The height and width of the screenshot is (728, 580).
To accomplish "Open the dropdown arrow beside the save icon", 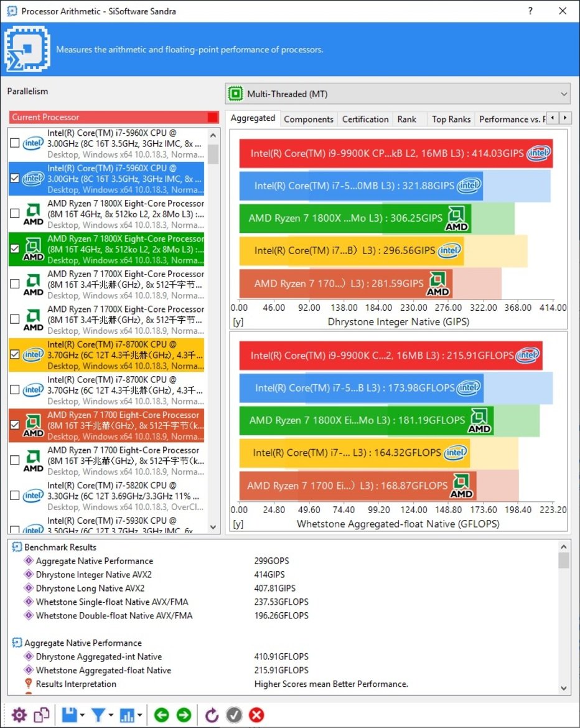I will pos(82,715).
